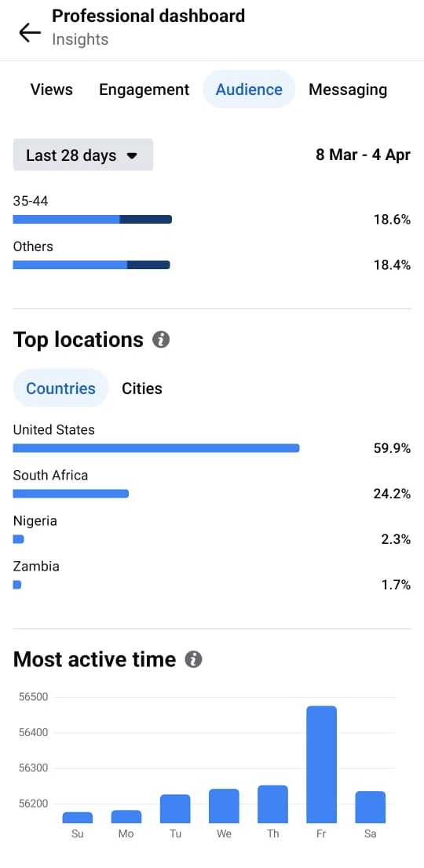Open Most active time info icon
The image size is (424, 868).
193,659
